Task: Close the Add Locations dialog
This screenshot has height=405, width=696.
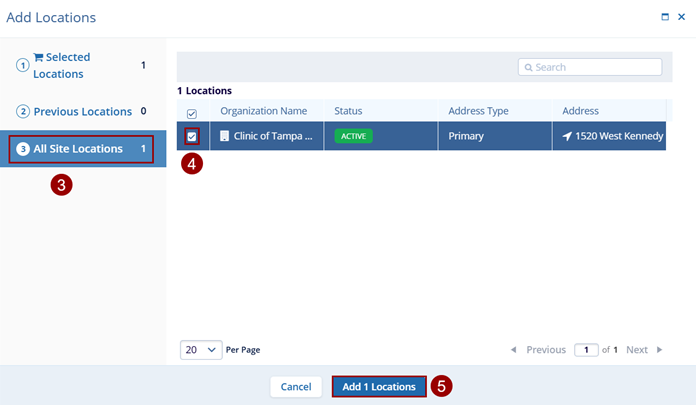Action: [681, 17]
